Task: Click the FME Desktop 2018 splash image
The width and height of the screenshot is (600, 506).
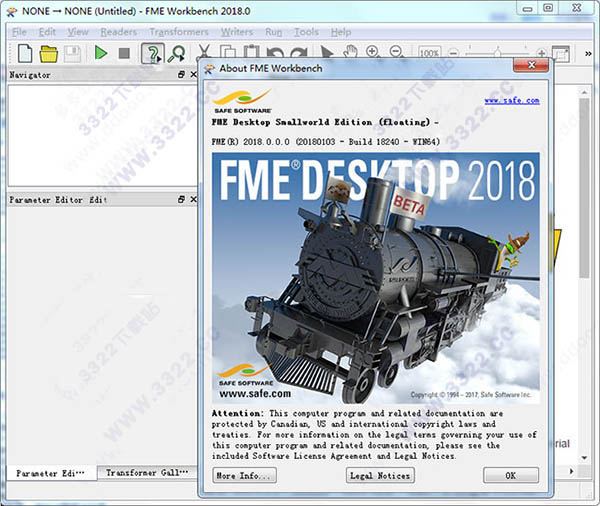Action: pyautogui.click(x=376, y=278)
